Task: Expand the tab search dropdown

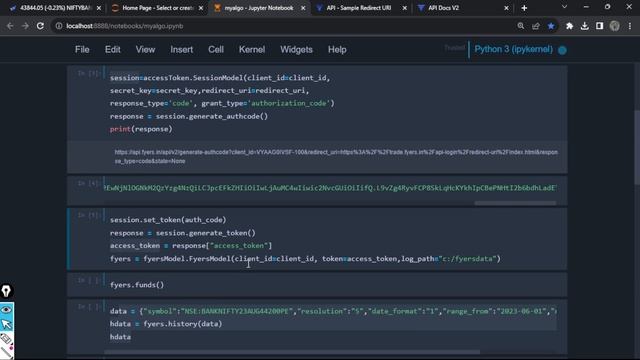Action: click(564, 7)
